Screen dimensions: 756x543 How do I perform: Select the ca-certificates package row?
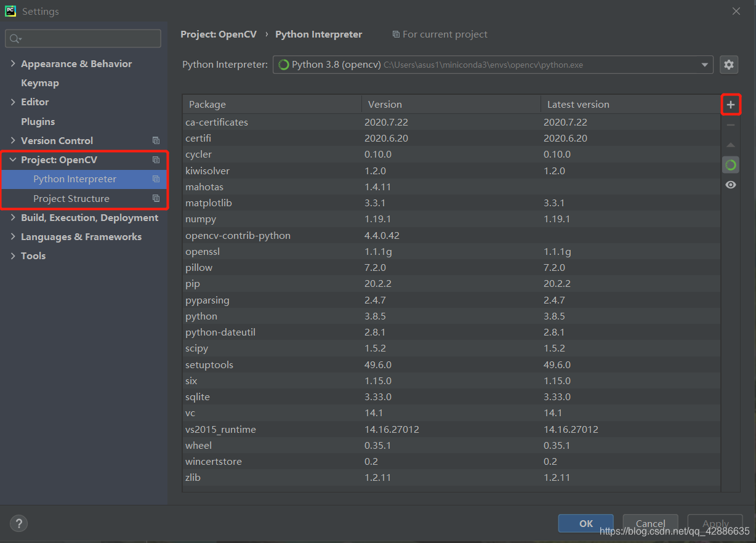pyautogui.click(x=451, y=123)
